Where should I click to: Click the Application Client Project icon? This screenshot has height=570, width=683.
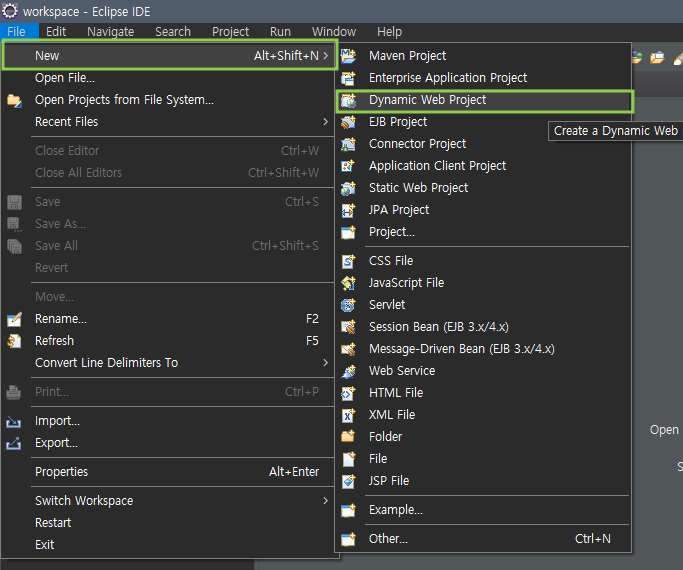[x=348, y=166]
